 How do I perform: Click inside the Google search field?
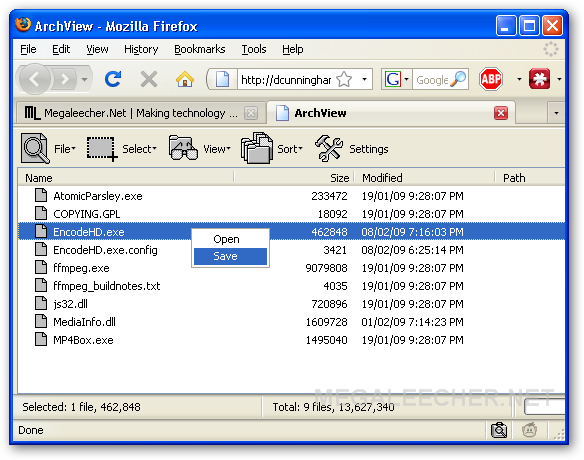click(432, 79)
